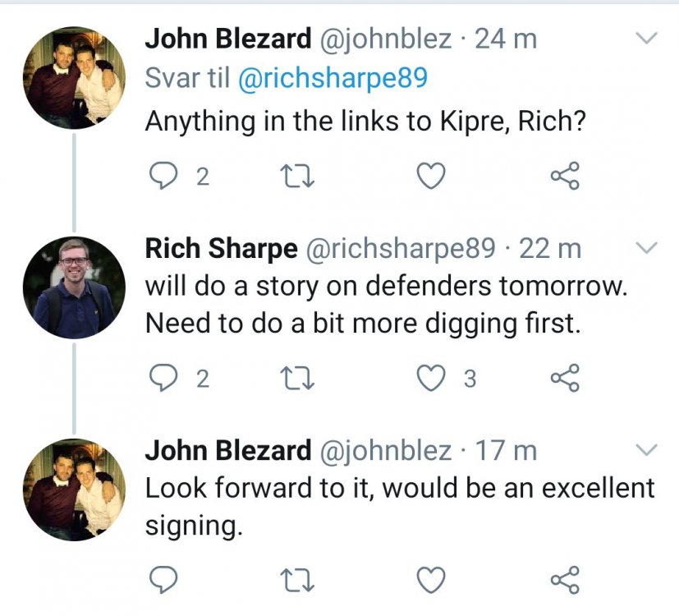Share the 'excellent signing' tweet

pyautogui.click(x=565, y=580)
